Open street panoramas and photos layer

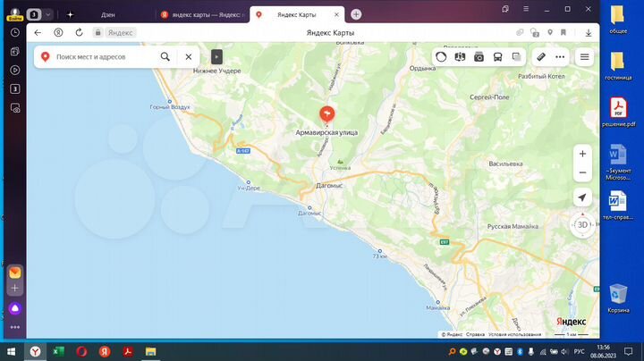[479, 56]
